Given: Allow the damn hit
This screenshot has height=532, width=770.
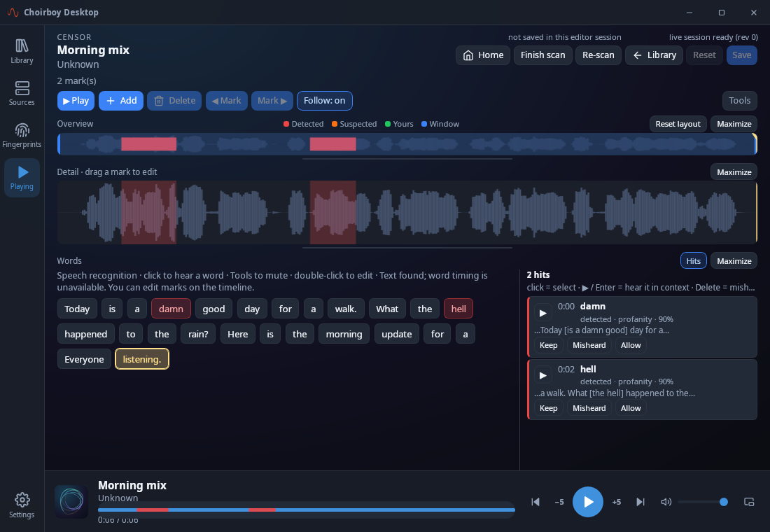Looking at the screenshot, I should pos(631,345).
